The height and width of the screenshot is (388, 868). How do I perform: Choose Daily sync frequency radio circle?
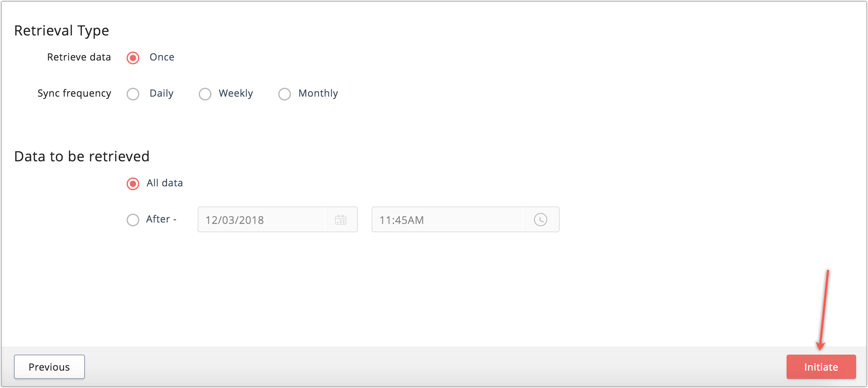tap(133, 94)
